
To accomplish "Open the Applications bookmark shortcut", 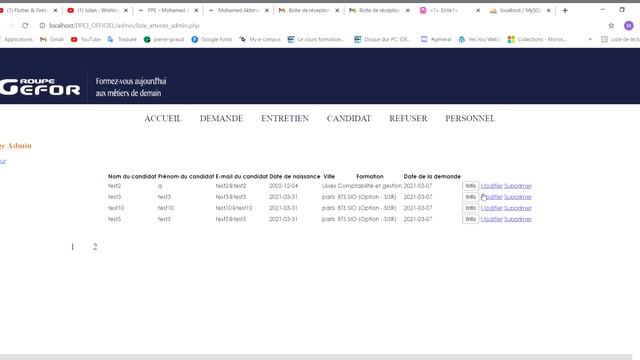I will click(16, 39).
